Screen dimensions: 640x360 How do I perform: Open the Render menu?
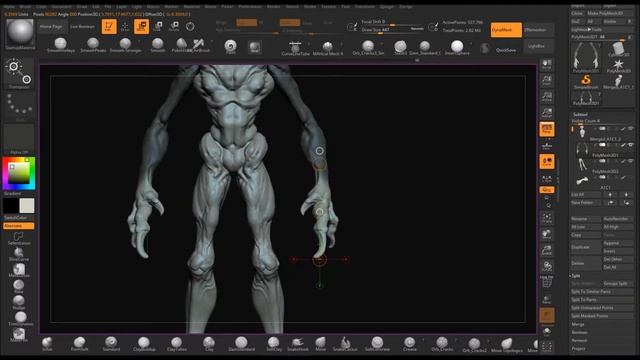[273, 7]
